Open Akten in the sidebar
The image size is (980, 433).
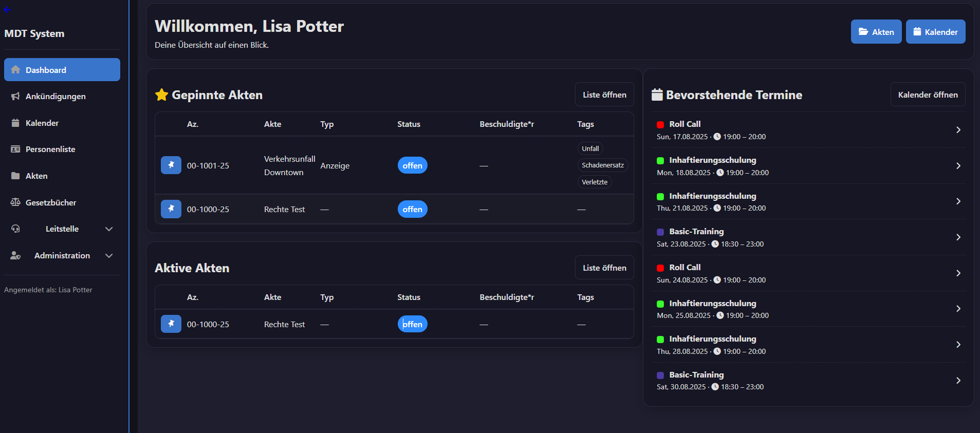(x=62, y=176)
